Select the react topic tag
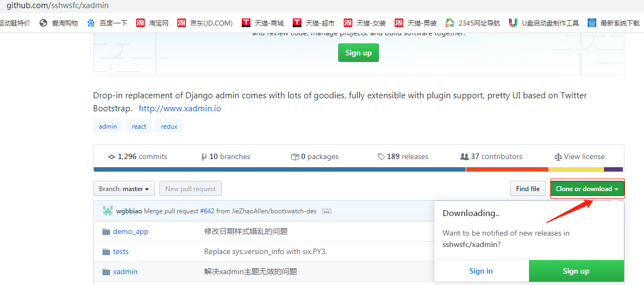This screenshot has height=285, width=644. coord(139,126)
